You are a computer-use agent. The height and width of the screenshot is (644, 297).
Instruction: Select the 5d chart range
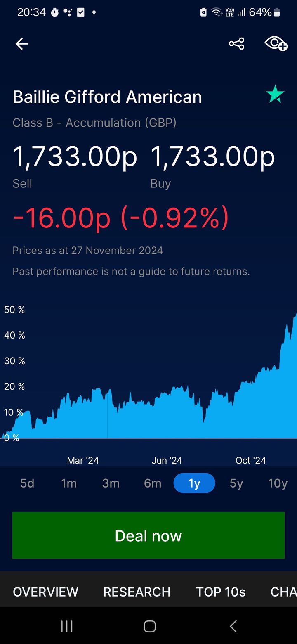27,483
